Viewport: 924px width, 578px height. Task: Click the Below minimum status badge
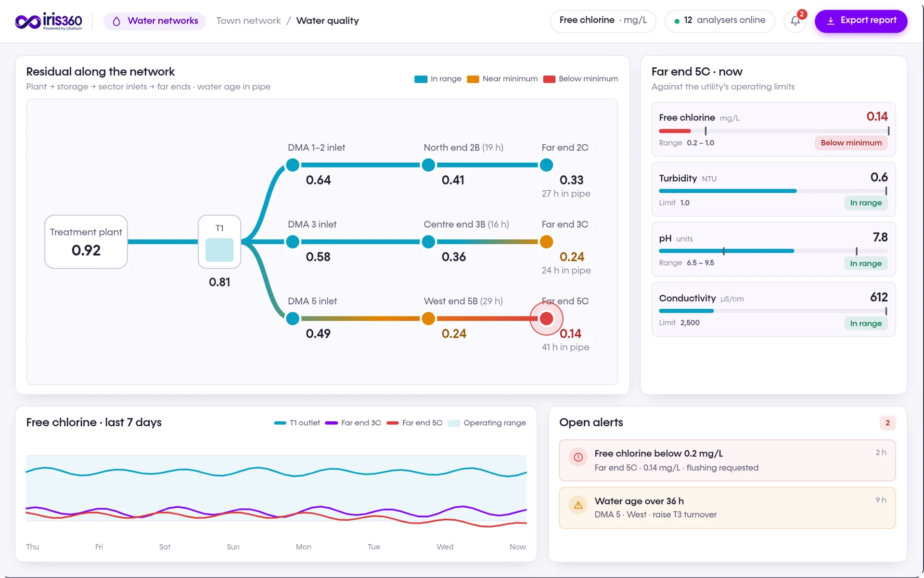[851, 143]
